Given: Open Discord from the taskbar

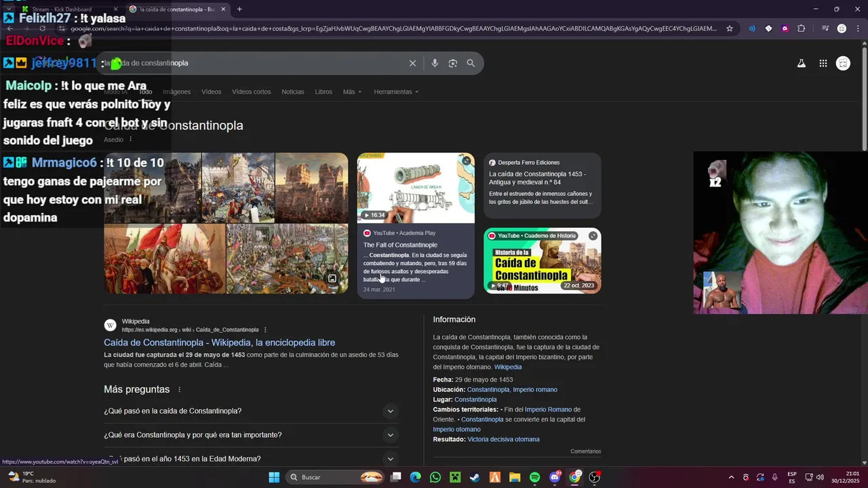Looking at the screenshot, I should 555,477.
